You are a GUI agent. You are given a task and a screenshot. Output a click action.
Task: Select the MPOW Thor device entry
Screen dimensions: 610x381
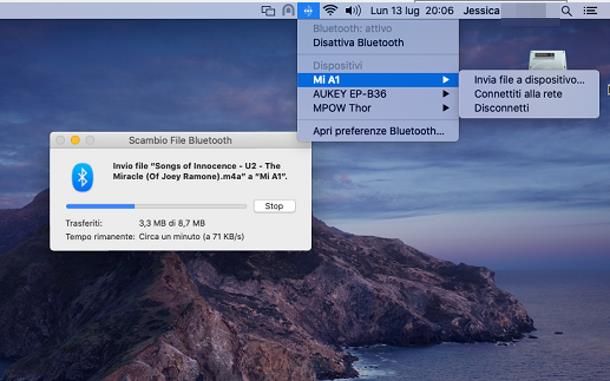pyautogui.click(x=378, y=108)
